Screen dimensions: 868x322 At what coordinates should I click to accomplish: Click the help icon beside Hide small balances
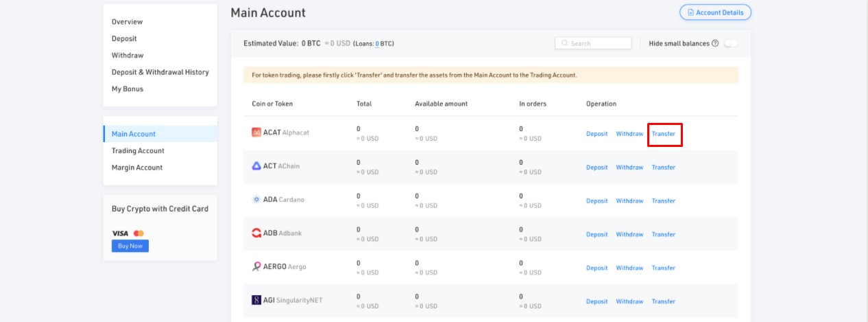[715, 43]
